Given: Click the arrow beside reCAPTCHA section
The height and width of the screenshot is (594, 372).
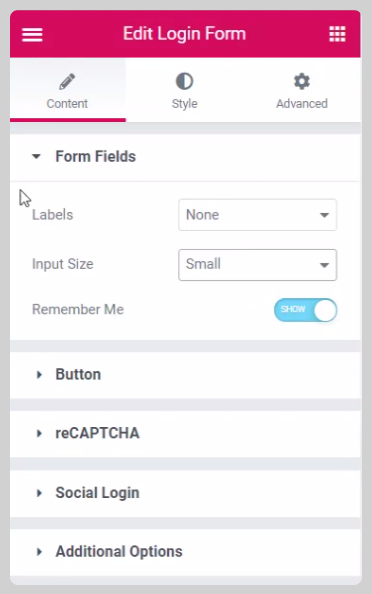Looking at the screenshot, I should click(39, 433).
